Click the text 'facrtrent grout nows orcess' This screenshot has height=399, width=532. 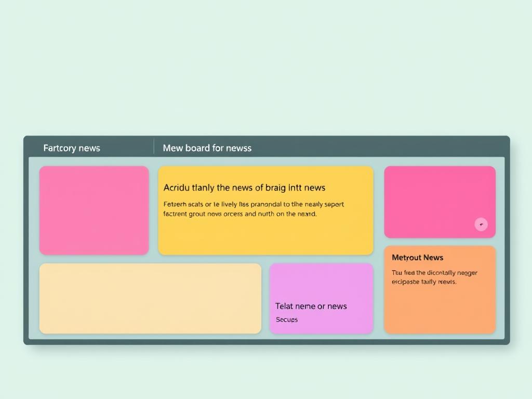pyautogui.click(x=203, y=214)
